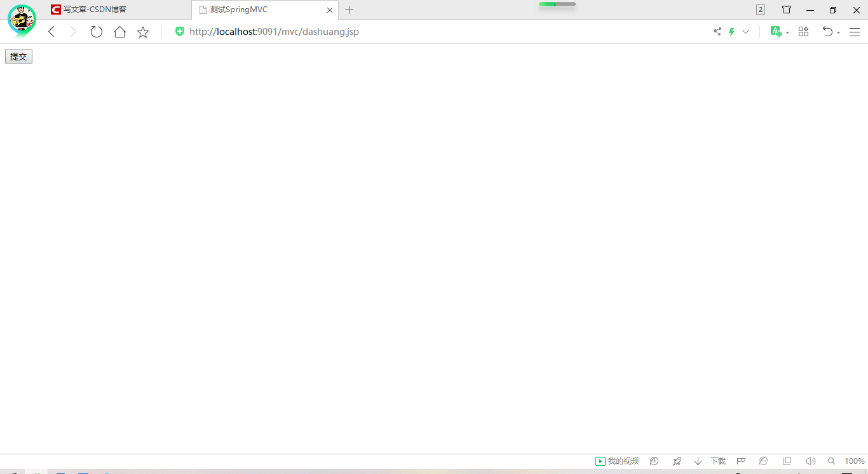868x474 pixels.
Task: Bookmark page with star icon
Action: click(x=143, y=32)
